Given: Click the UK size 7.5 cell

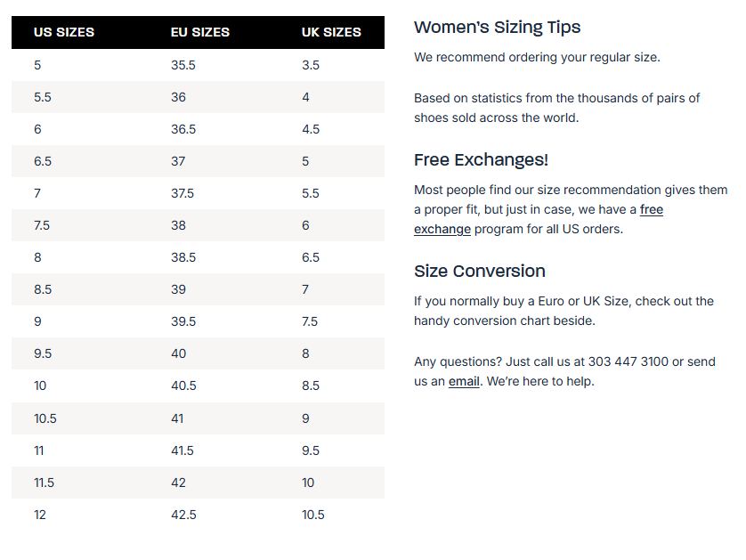Looking at the screenshot, I should click(x=310, y=321).
